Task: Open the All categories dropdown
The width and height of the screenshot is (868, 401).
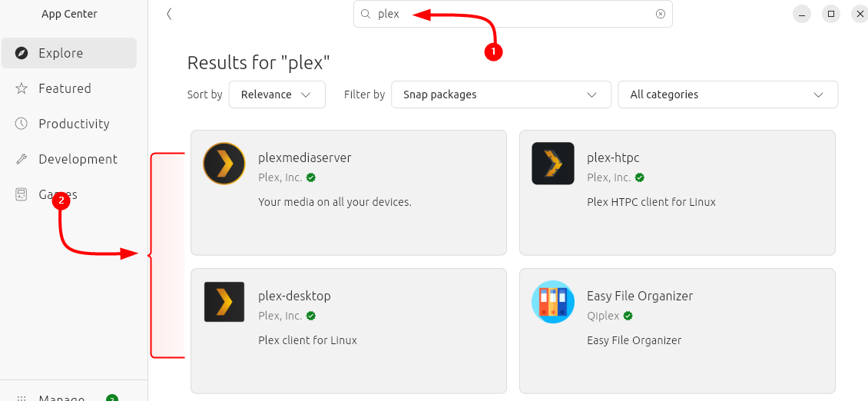Action: (727, 94)
